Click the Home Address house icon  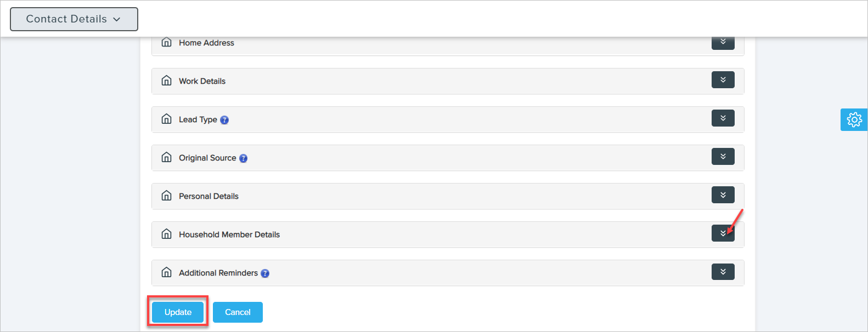167,42
